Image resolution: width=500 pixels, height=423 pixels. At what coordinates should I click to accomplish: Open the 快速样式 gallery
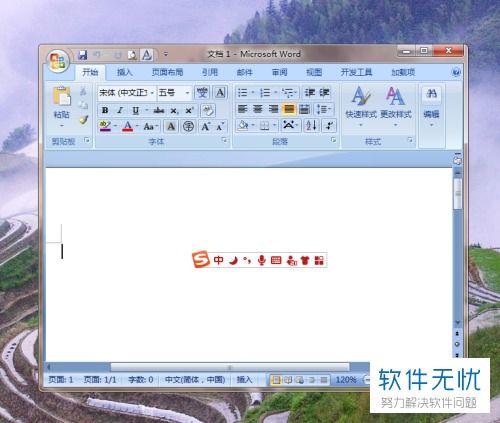pyautogui.click(x=361, y=107)
